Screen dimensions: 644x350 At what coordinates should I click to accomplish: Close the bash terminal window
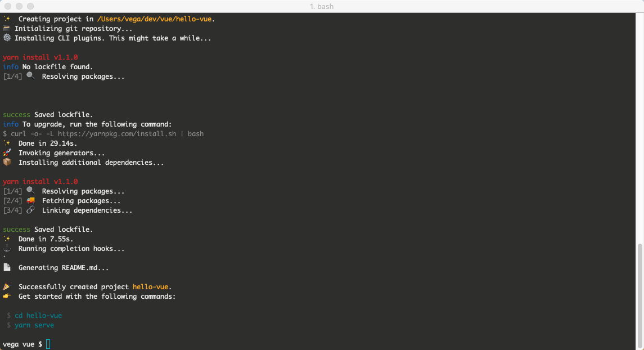(x=8, y=6)
